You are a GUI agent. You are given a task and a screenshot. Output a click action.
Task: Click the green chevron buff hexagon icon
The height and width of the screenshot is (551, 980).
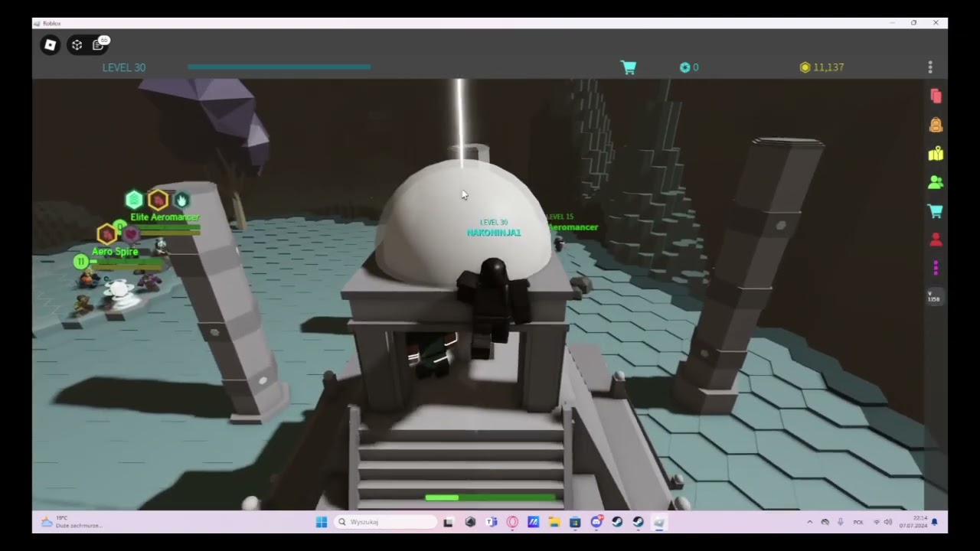(134, 200)
